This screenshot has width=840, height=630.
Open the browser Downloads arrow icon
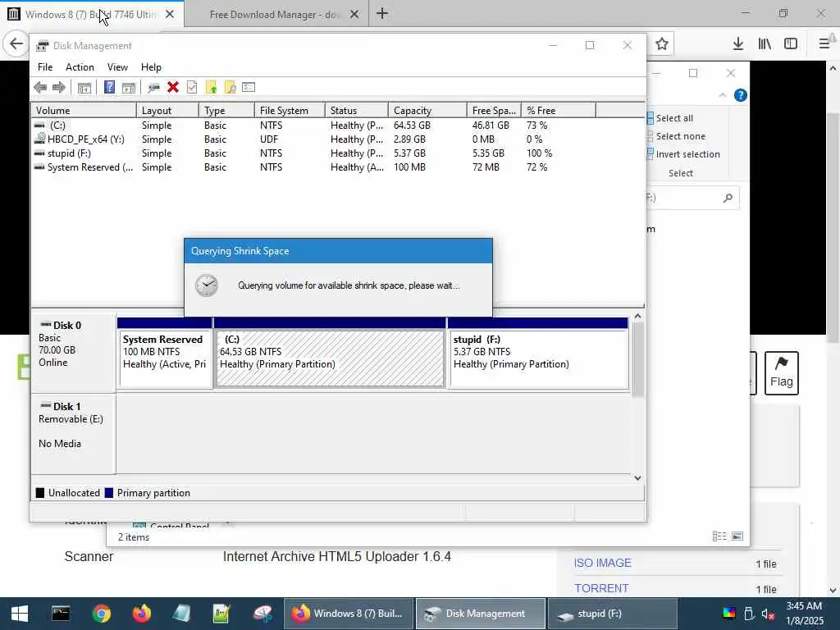[x=737, y=43]
